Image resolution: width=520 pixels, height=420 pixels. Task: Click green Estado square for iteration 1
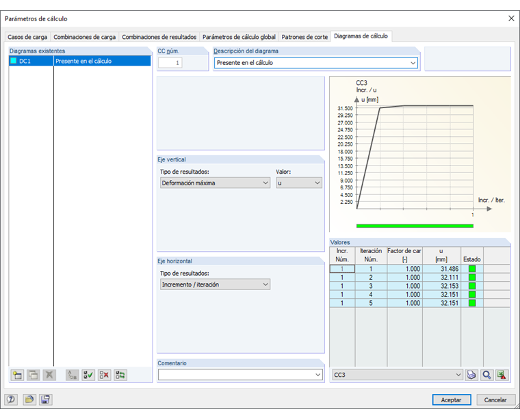(472, 269)
